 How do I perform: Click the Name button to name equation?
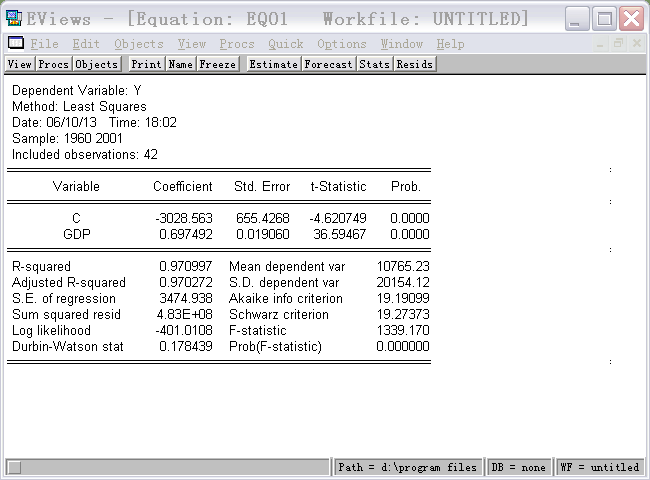(180, 64)
